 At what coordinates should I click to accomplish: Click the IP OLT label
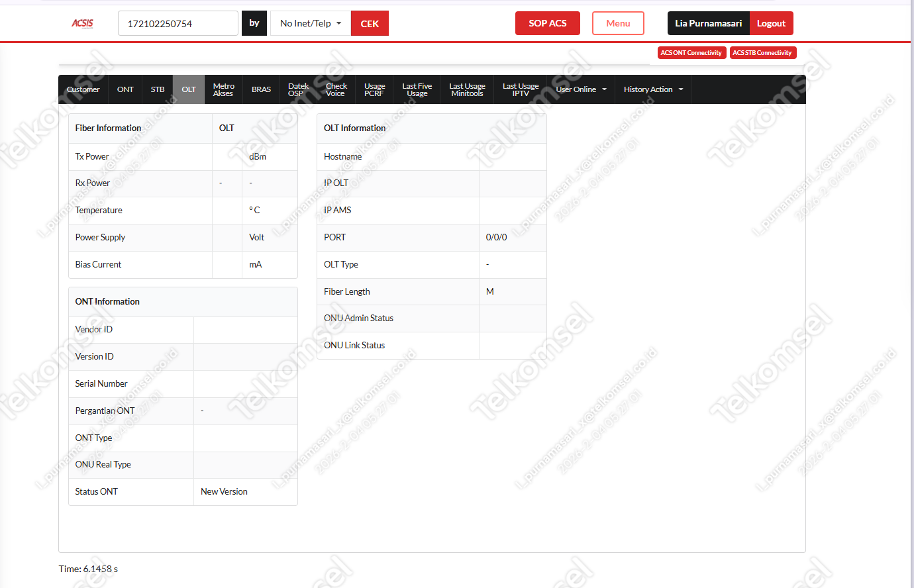tap(336, 183)
